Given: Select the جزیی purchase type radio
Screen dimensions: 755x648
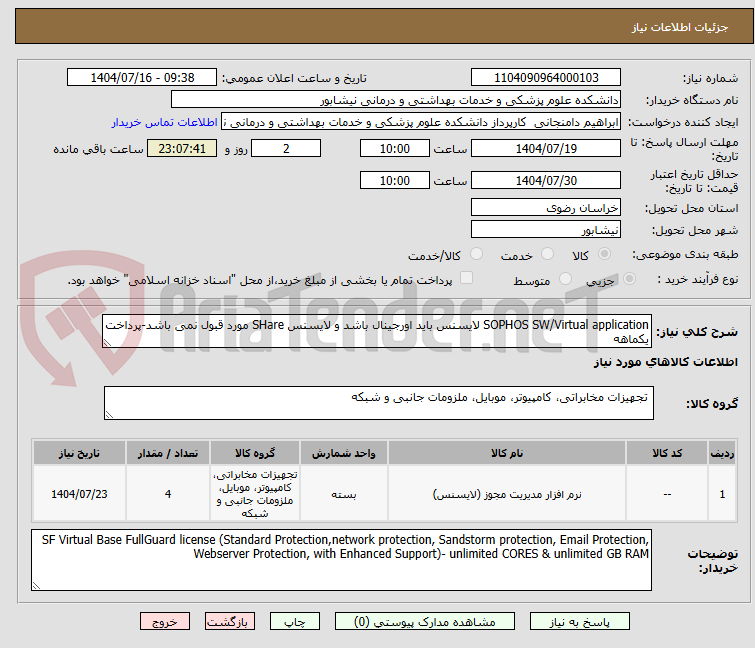Looking at the screenshot, I should click(629, 279).
